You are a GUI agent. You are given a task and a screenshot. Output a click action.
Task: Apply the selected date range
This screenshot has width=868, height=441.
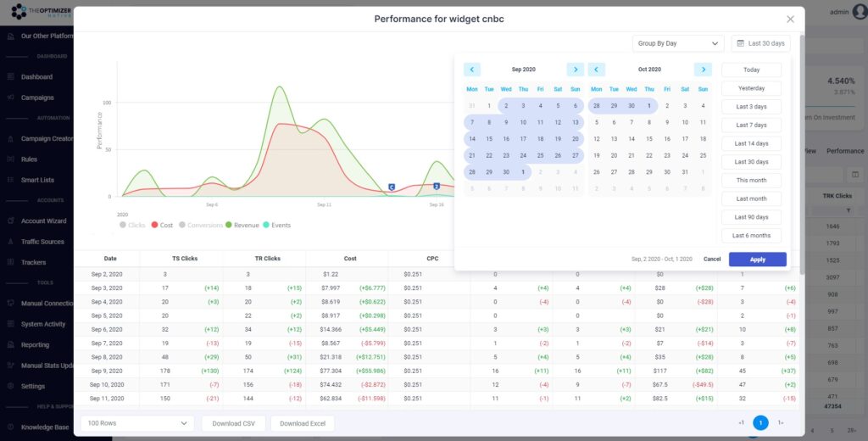757,260
